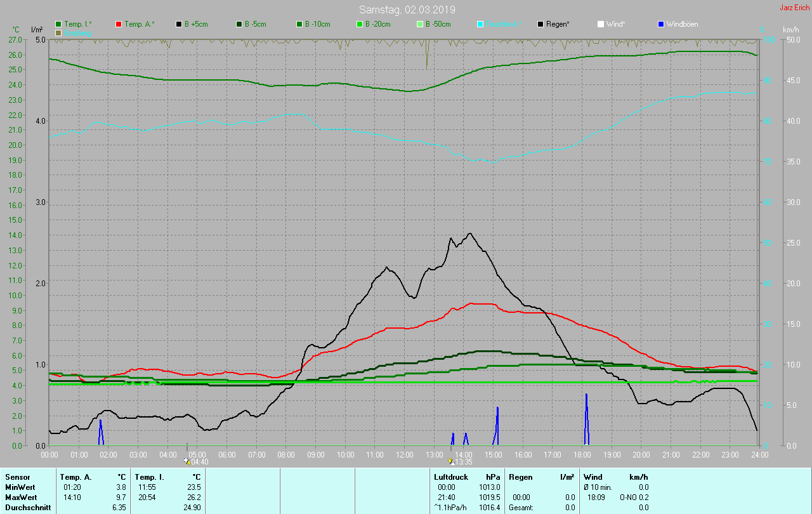Click the B -50cm light green square

click(x=419, y=24)
